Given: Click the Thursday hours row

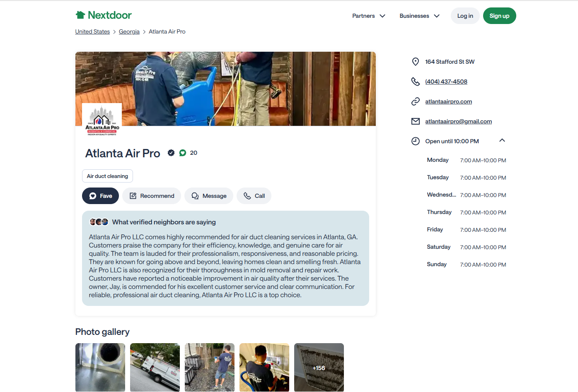Looking at the screenshot, I should pos(467,212).
